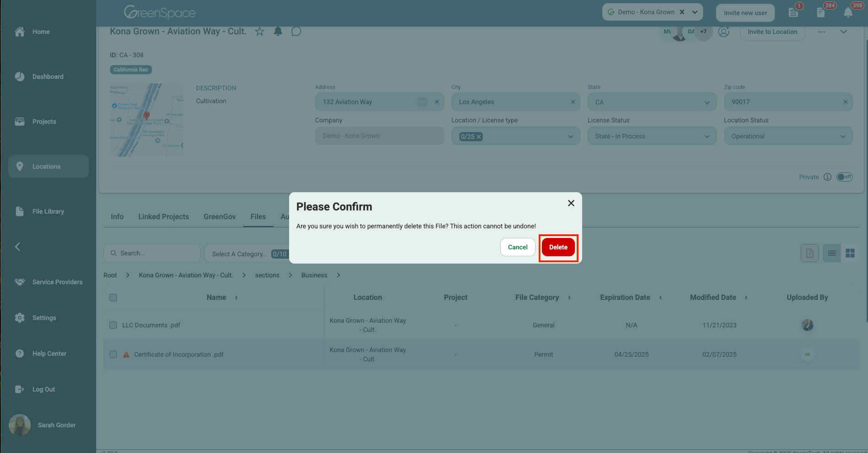
Task: Open +7 more members avatar
Action: [x=703, y=32]
